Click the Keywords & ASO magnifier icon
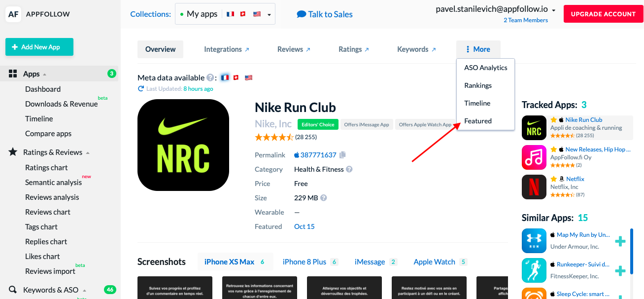644x299 pixels. tap(13, 290)
